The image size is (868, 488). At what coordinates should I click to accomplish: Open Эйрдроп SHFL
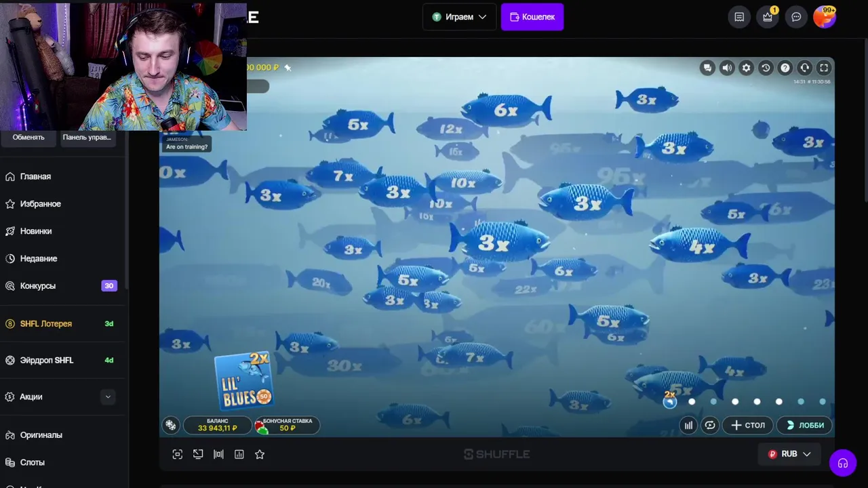[46, 360]
